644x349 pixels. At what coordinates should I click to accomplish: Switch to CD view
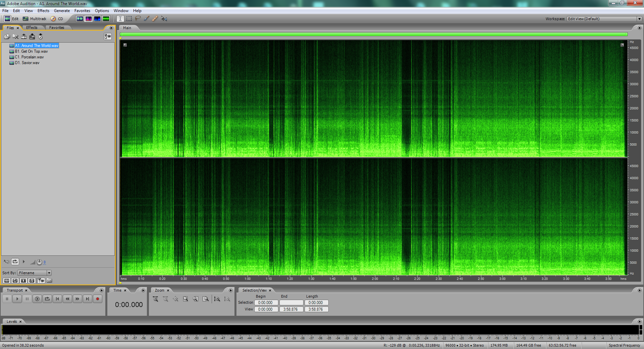tap(57, 19)
